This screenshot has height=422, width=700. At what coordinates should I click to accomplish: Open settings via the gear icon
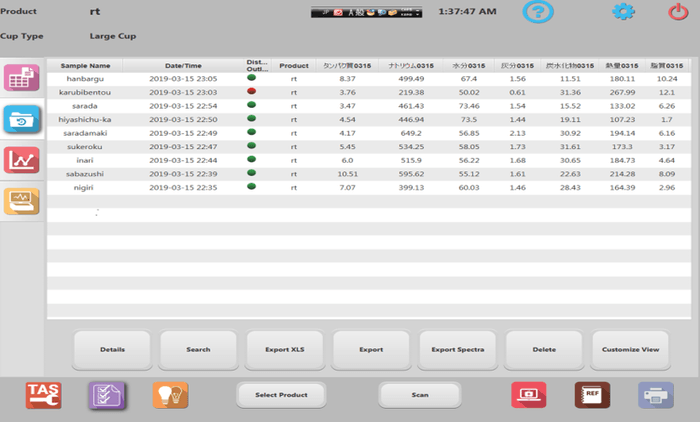tap(624, 13)
